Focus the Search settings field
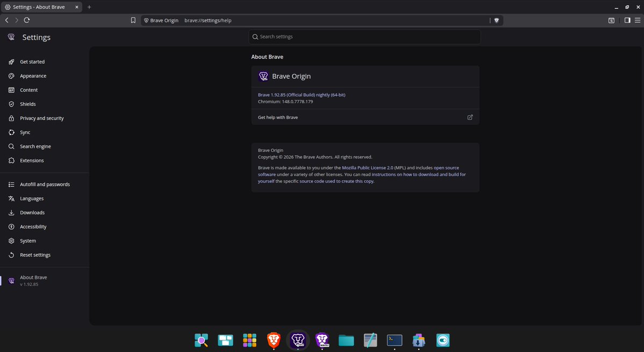644x352 pixels. [x=365, y=37]
